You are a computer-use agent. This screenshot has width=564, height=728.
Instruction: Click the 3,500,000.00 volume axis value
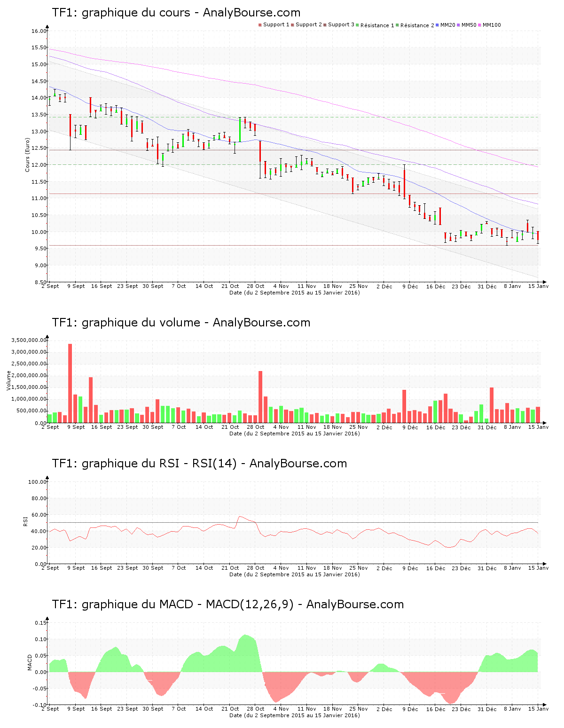pos(30,340)
